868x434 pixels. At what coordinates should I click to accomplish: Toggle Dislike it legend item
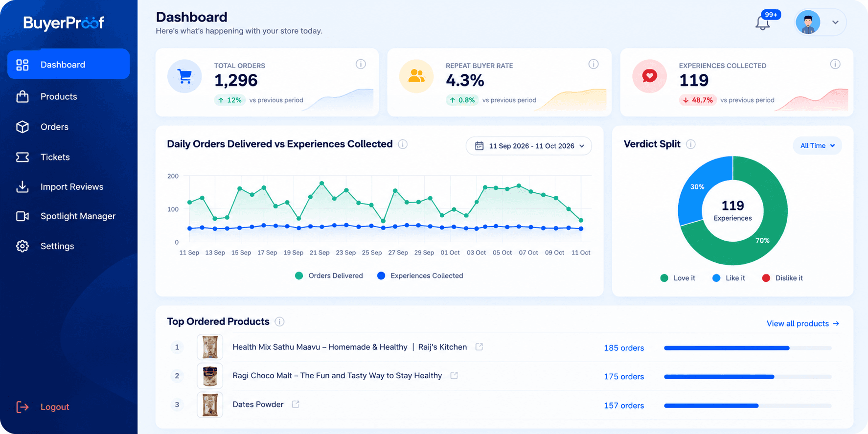pyautogui.click(x=782, y=278)
